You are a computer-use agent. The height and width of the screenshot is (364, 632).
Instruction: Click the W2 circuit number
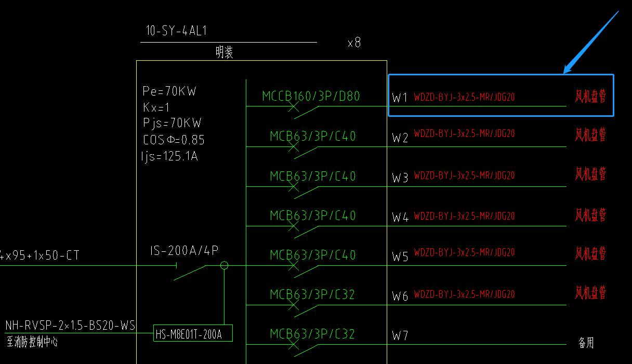pos(400,138)
